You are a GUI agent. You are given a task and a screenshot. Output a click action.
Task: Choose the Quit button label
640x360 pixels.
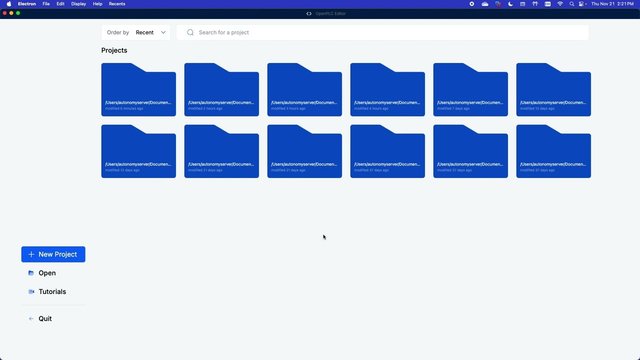pos(45,318)
